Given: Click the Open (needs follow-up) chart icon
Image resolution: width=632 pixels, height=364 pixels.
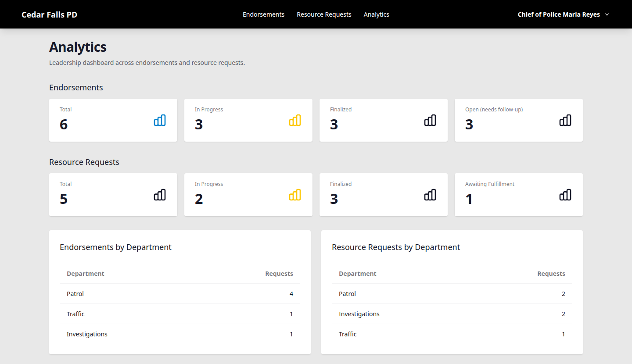Looking at the screenshot, I should 565,120.
